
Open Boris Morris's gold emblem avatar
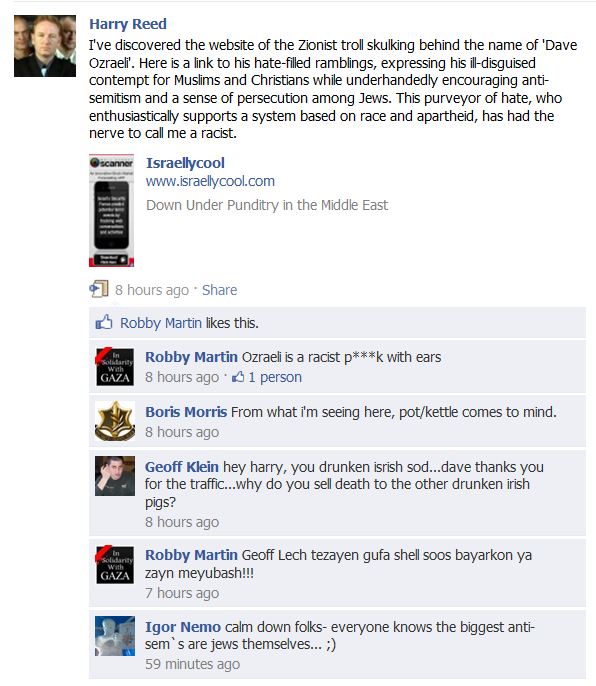tap(115, 421)
